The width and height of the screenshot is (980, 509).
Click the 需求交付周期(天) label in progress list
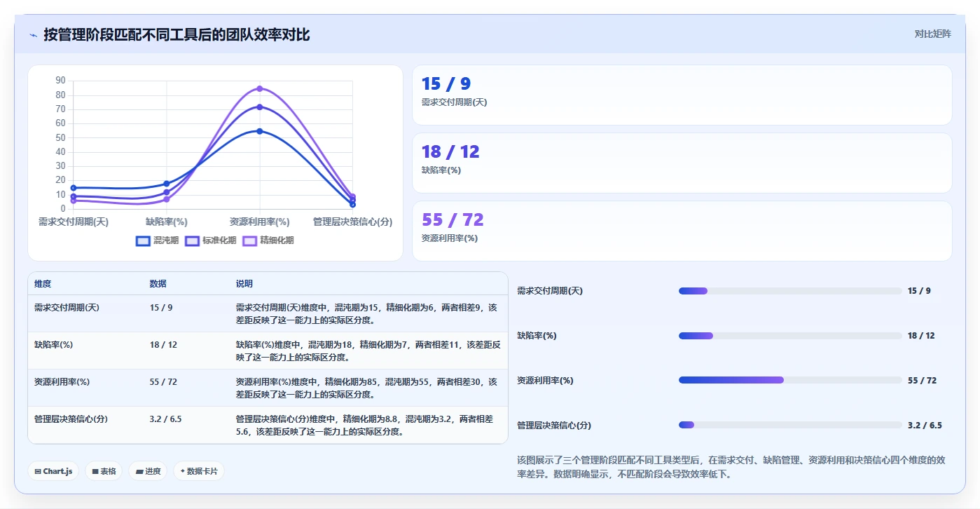pos(550,291)
